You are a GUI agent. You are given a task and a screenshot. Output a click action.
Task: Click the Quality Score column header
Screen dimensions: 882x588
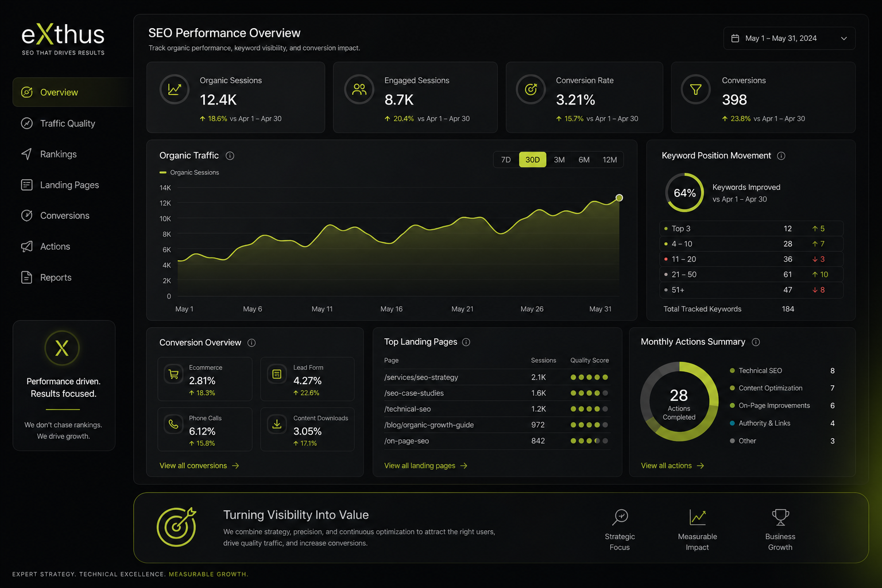[x=589, y=361]
